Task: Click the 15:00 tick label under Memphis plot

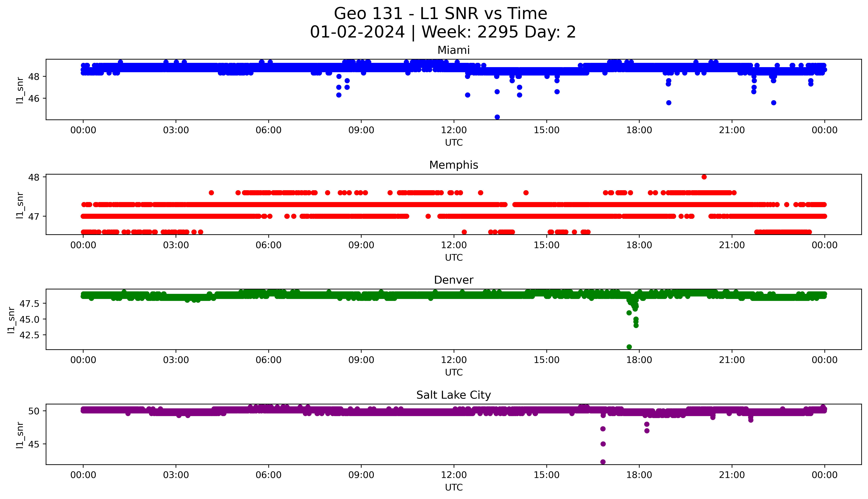Action: click(x=547, y=245)
